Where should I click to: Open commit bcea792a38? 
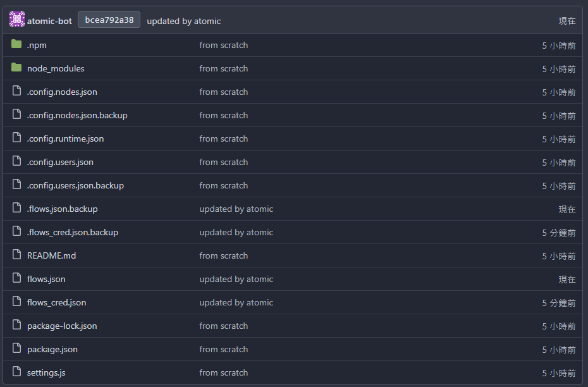(x=109, y=20)
